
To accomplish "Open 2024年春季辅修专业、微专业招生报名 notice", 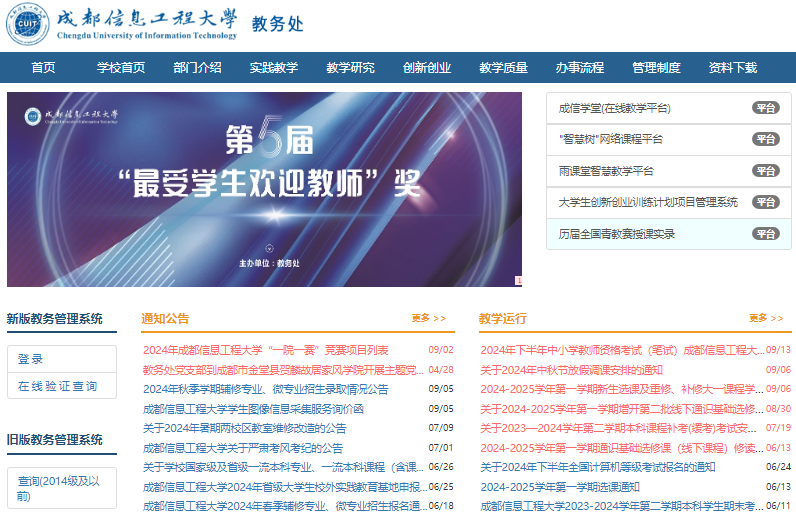I will point(285,506).
